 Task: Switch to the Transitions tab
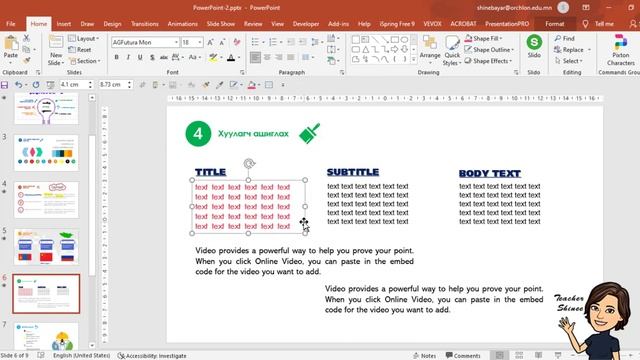click(144, 24)
